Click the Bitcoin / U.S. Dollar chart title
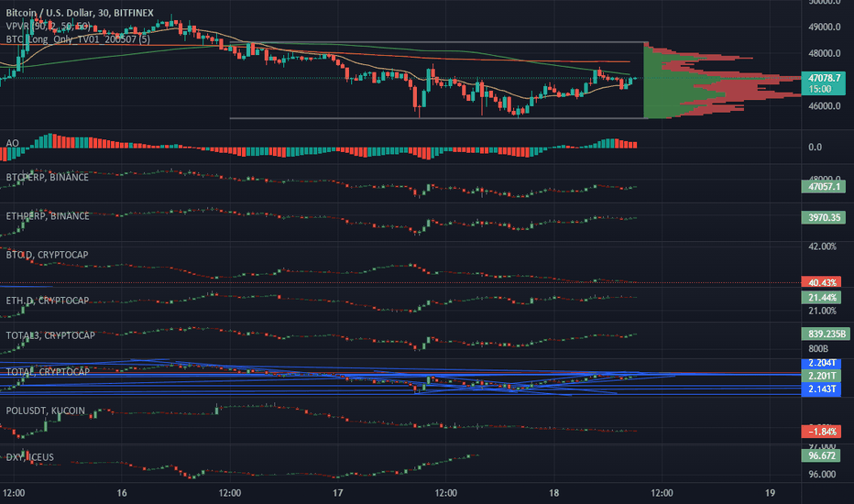This screenshot has height=504, width=854. 80,13
